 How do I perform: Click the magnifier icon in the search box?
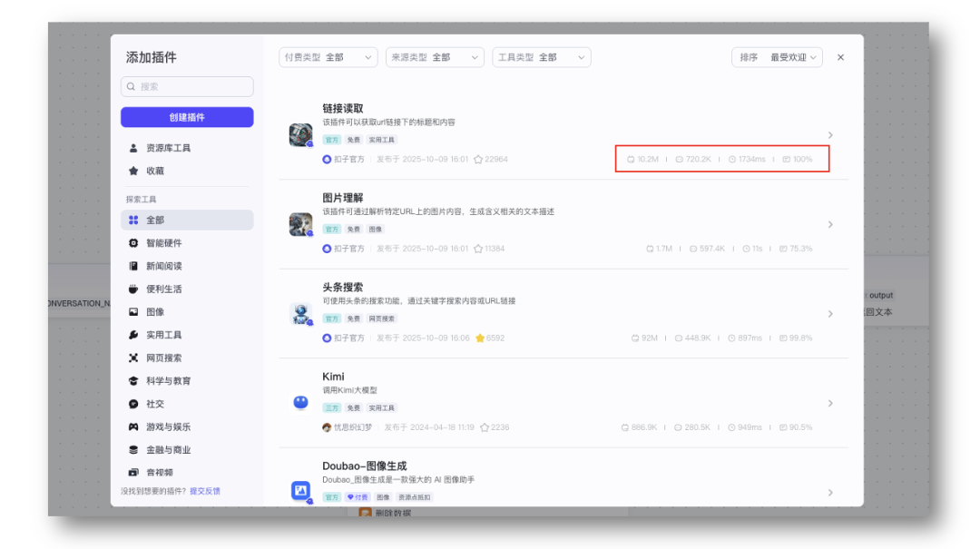pyautogui.click(x=132, y=86)
